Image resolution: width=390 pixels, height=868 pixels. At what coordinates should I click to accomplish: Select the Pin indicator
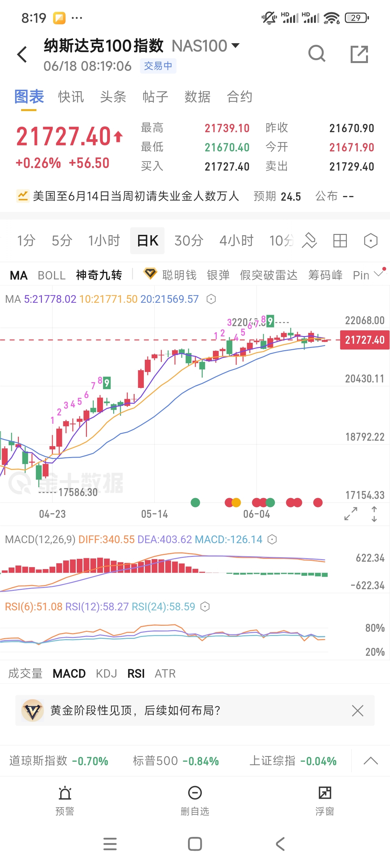361,275
